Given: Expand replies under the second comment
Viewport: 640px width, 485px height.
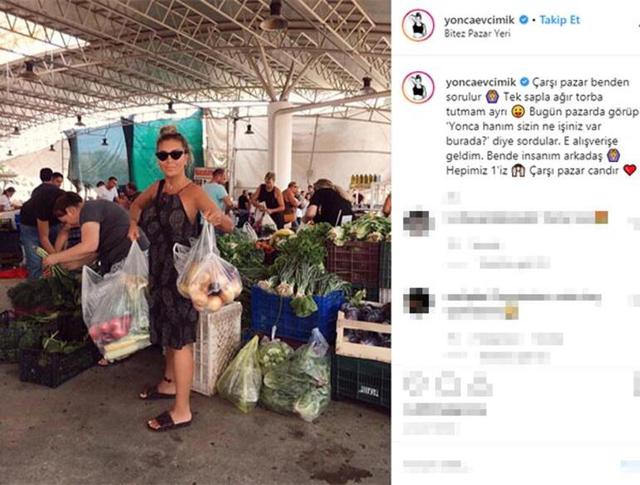Looking at the screenshot, I should point(499,357).
